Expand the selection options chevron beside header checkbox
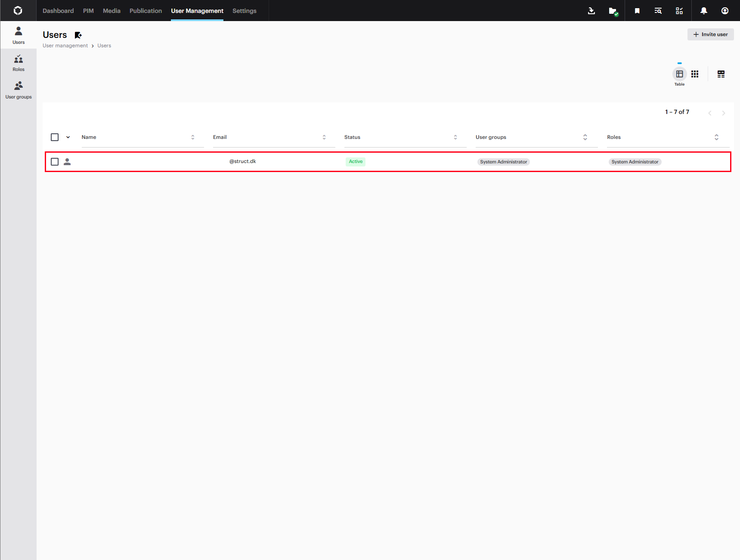This screenshot has height=560, width=740. pos(68,137)
